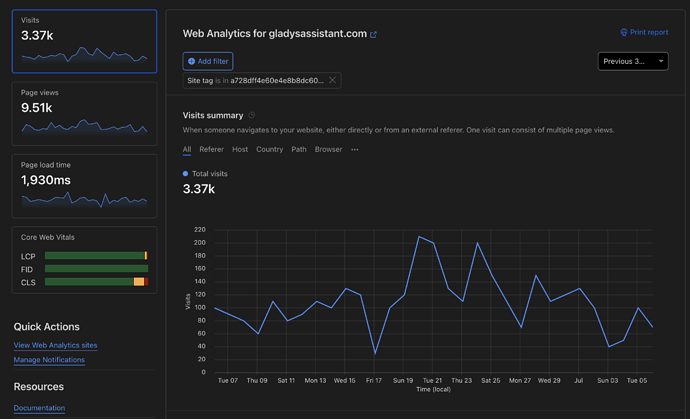Open the Core Web Vitals card

84,261
